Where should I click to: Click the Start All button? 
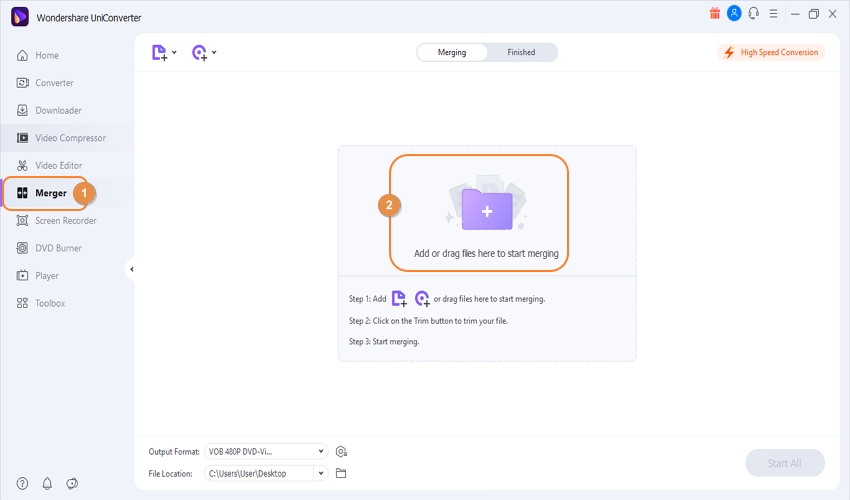785,463
